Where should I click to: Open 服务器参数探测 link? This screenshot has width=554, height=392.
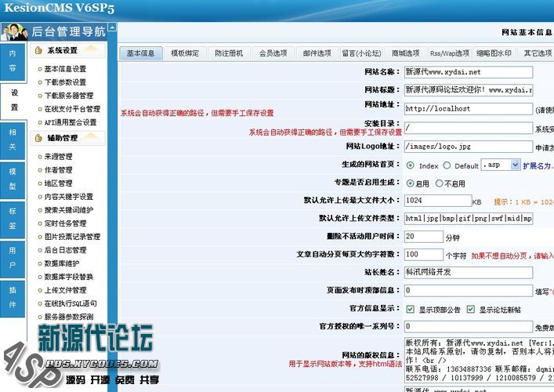click(x=68, y=317)
